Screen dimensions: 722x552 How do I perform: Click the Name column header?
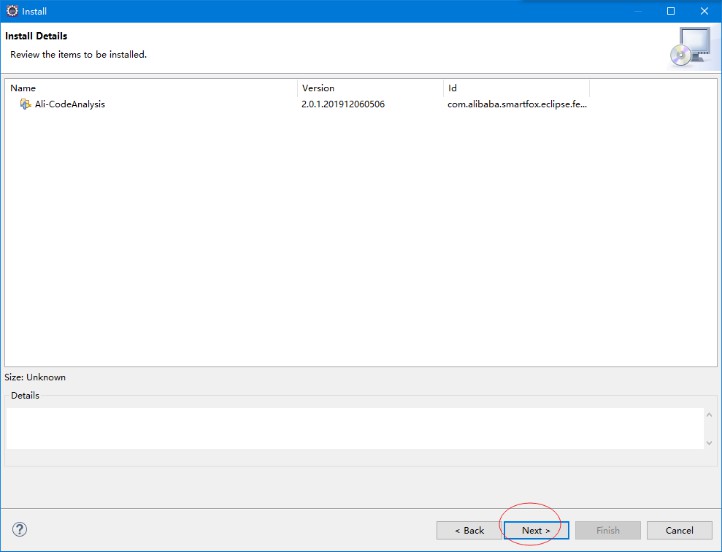click(x=151, y=88)
